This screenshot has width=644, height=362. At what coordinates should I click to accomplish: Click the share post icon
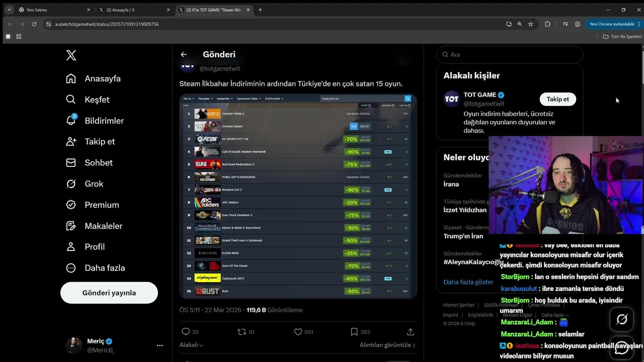coord(411,332)
